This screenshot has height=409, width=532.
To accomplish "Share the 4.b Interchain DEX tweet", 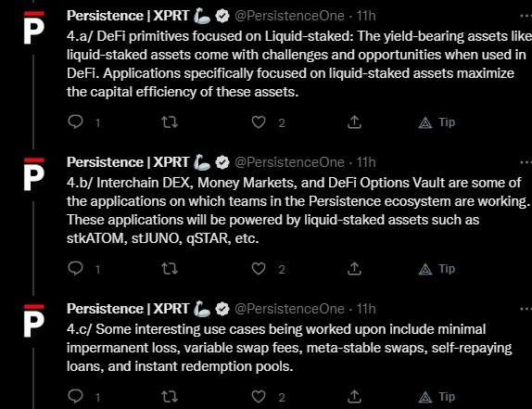I will tap(354, 268).
